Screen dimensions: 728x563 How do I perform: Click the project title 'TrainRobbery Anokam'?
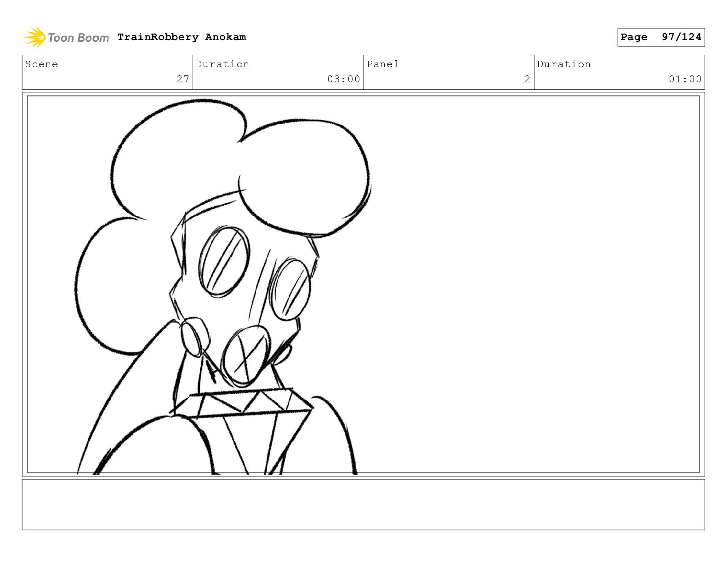point(182,37)
